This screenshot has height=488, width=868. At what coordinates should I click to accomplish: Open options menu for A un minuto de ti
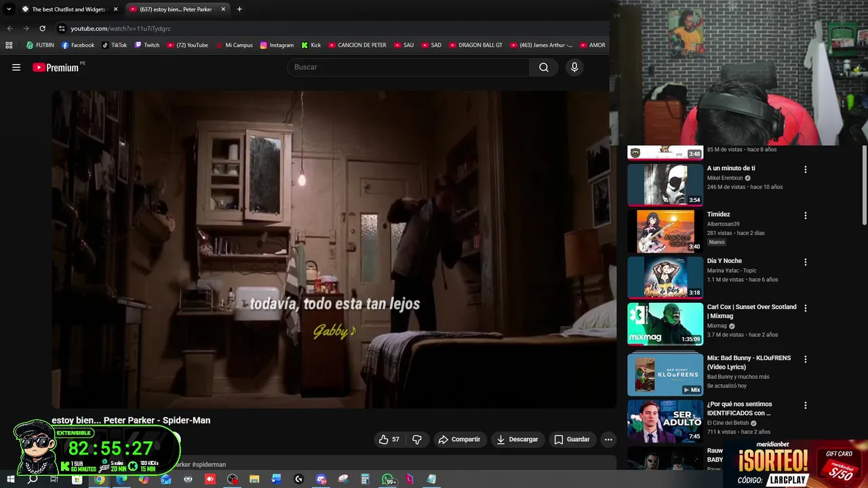coord(806,169)
